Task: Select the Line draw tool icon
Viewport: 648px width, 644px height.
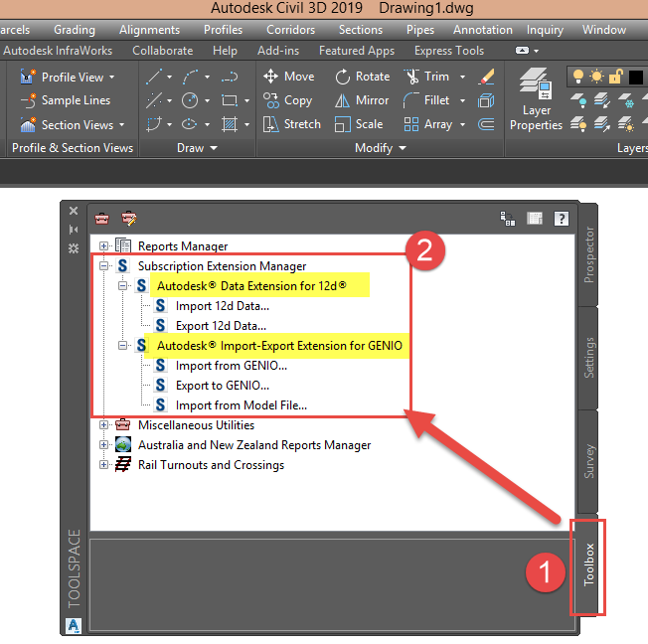Action: point(154,77)
